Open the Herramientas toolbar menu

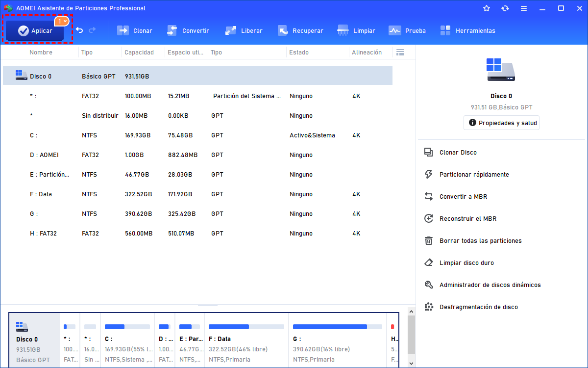(467, 30)
